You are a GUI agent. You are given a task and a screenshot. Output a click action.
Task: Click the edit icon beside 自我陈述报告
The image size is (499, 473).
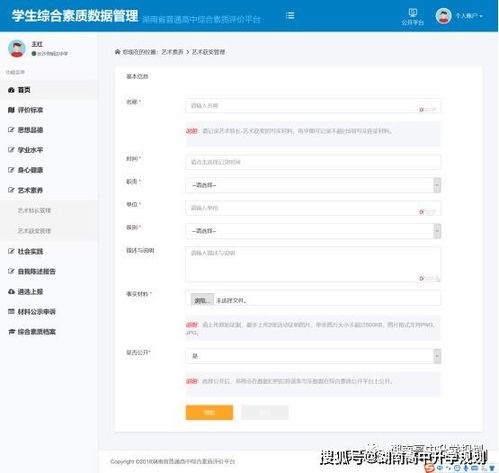[x=11, y=271]
